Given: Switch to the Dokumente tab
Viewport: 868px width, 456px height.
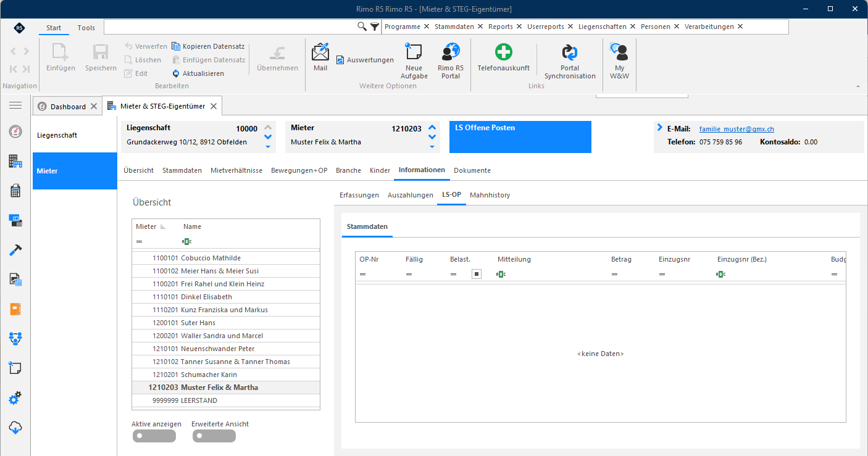Looking at the screenshot, I should [x=472, y=170].
